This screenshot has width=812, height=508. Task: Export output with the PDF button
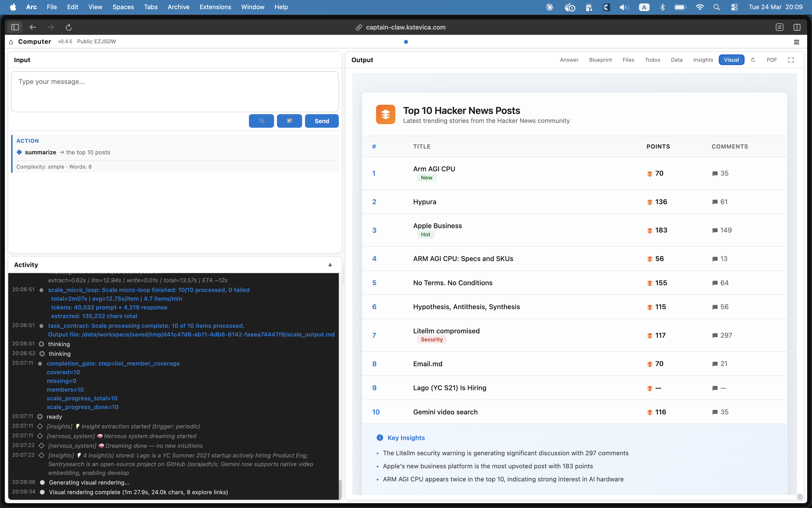pyautogui.click(x=771, y=60)
